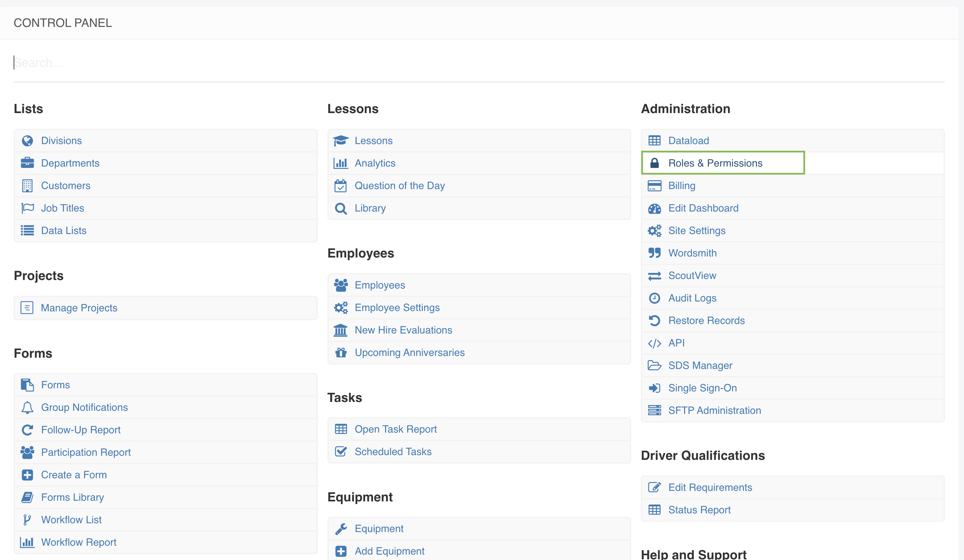Click the open folder icon for SDS Manager
The width and height of the screenshot is (964, 560).
point(654,366)
